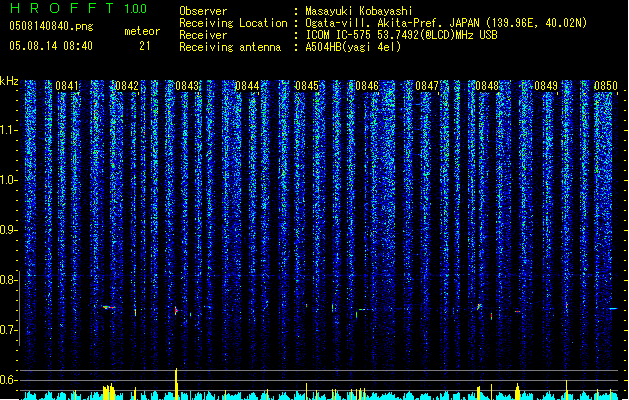Click the 0847 time marker
Image resolution: width=629 pixels, height=400 pixels.
[427, 86]
